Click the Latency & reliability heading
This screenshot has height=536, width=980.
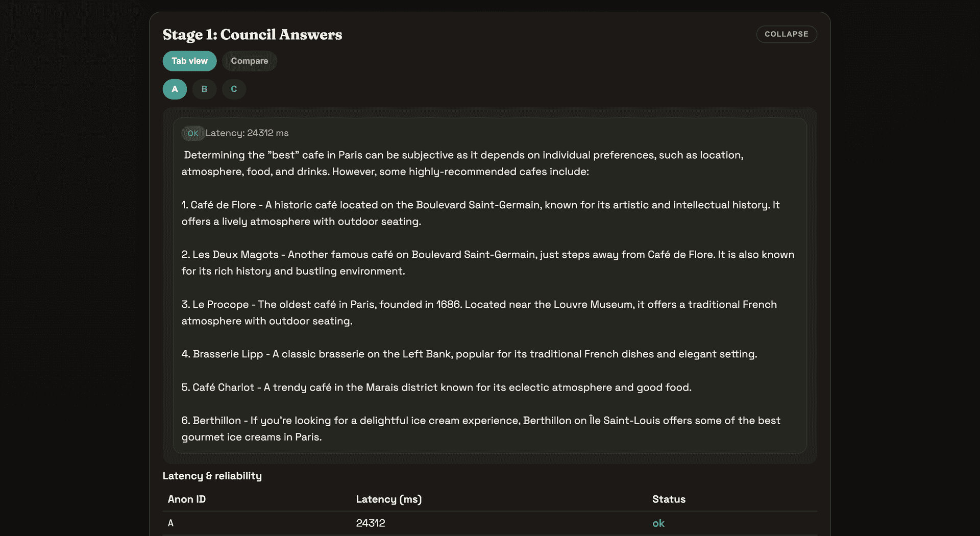coord(212,476)
